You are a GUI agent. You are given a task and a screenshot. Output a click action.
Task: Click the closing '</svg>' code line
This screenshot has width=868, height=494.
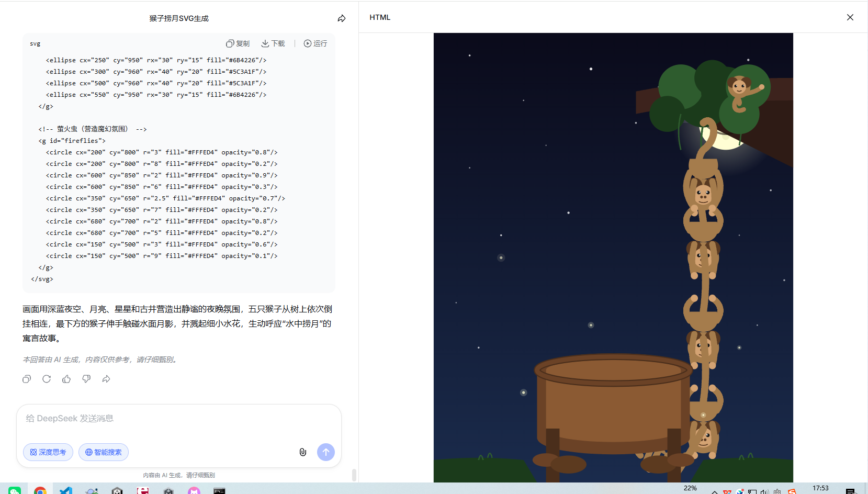click(42, 279)
